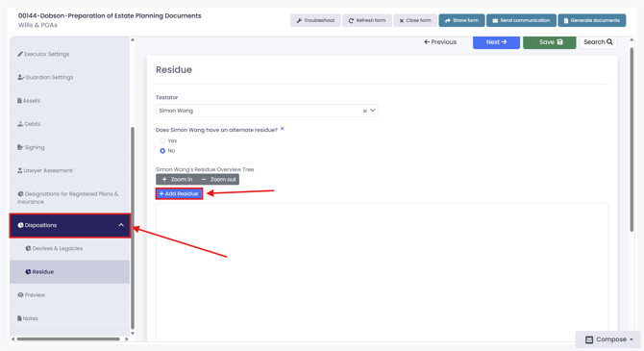This screenshot has height=351, width=644.
Task: Click Executor Settings pencil icon
Action: tap(20, 54)
